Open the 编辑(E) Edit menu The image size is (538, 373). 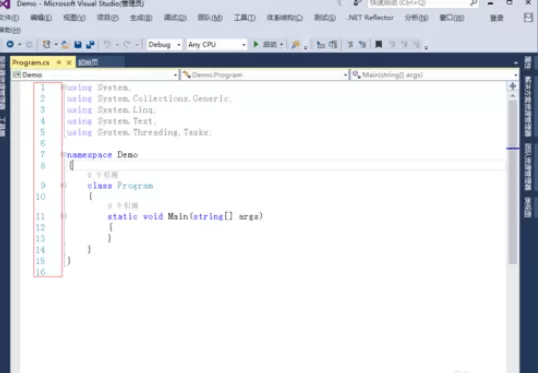[x=41, y=18]
